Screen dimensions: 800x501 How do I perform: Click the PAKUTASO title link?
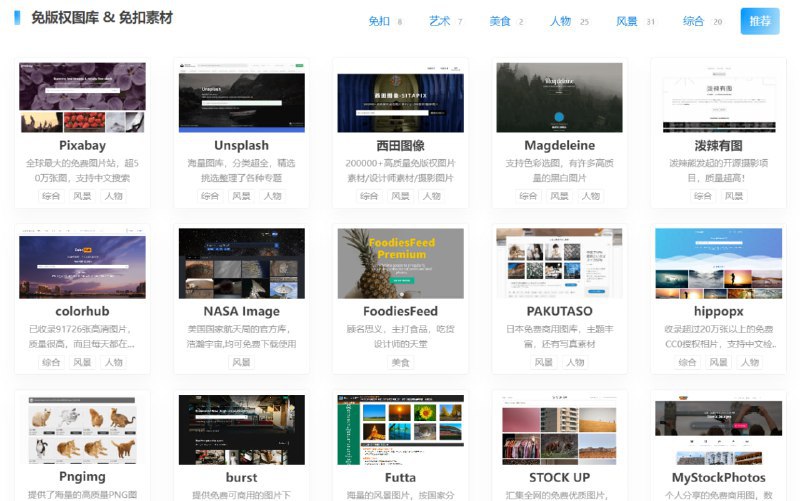click(x=559, y=311)
